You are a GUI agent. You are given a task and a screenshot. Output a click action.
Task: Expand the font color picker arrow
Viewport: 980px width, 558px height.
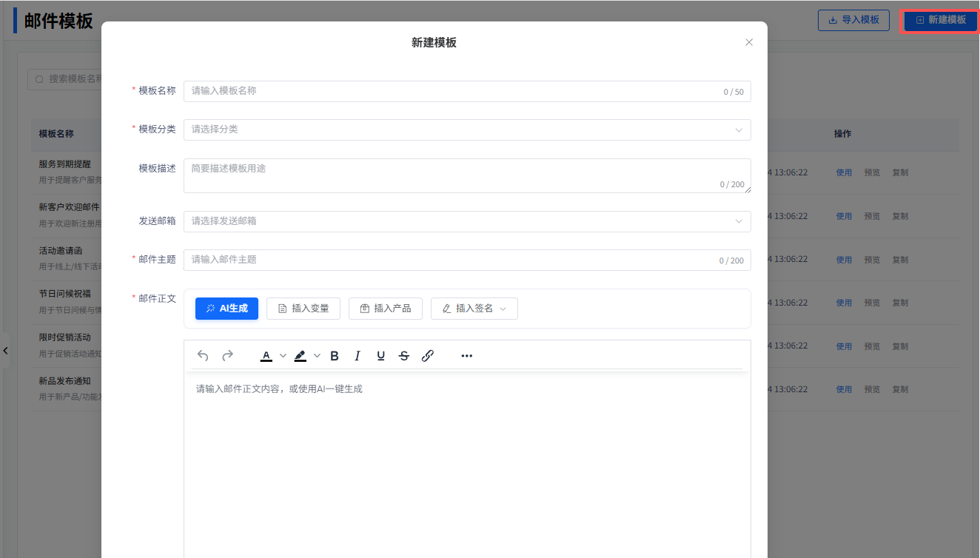coord(283,356)
